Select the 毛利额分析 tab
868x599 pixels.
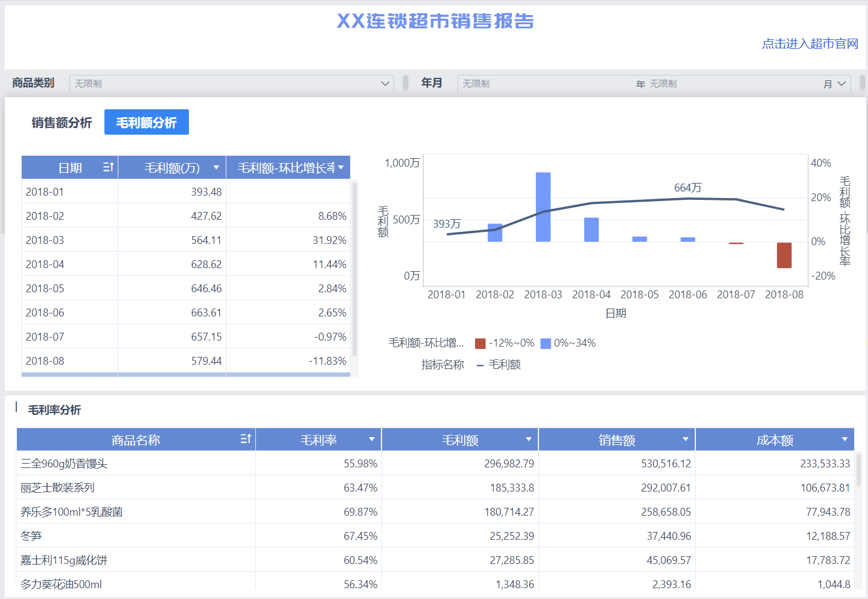click(x=147, y=122)
